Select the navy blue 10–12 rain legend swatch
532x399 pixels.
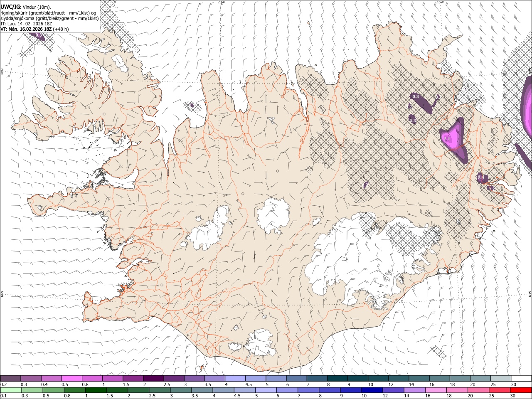click(372, 390)
